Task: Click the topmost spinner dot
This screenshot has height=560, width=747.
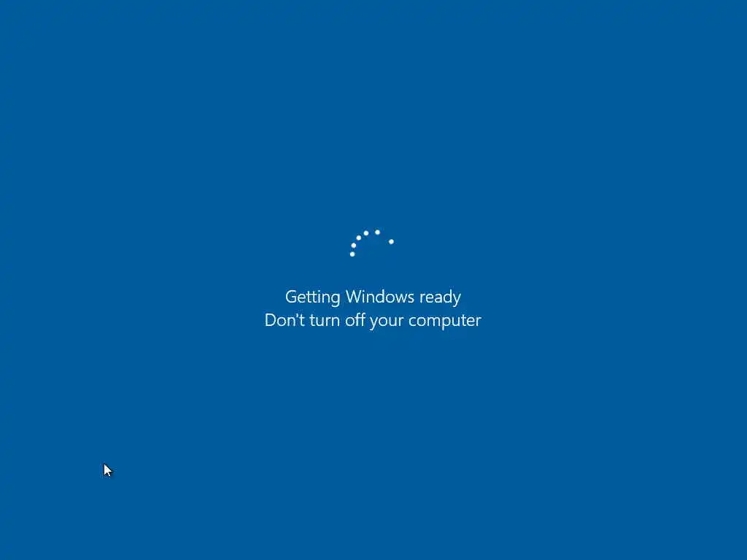Action: (x=377, y=232)
